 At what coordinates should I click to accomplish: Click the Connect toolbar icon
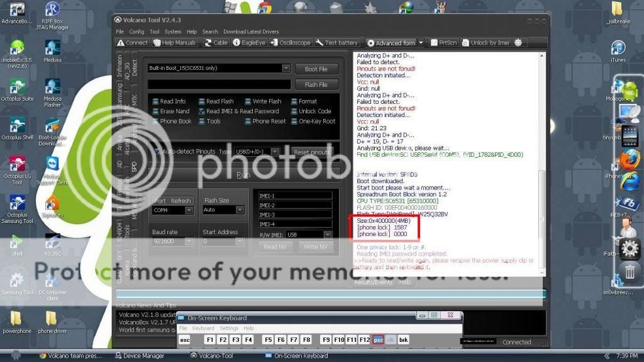[121, 43]
